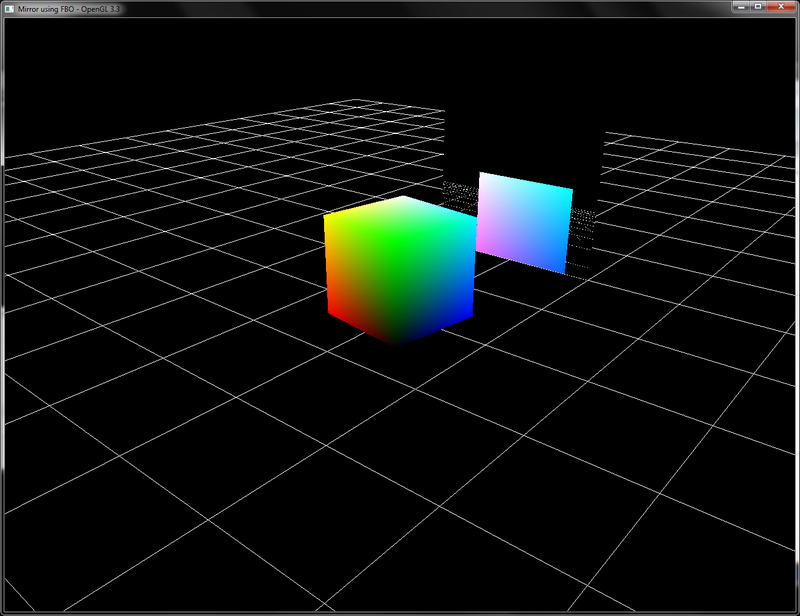Click the application icon in the title bar
The height and width of the screenshot is (616, 800).
[9, 9]
